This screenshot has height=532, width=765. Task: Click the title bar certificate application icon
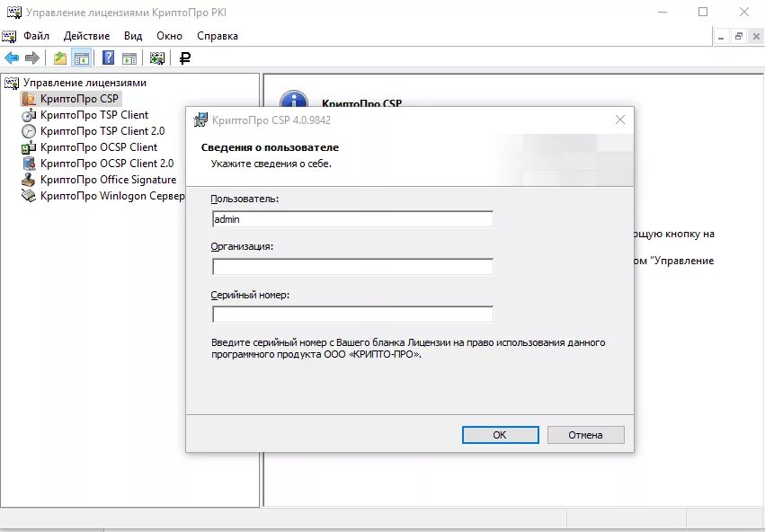(x=13, y=13)
